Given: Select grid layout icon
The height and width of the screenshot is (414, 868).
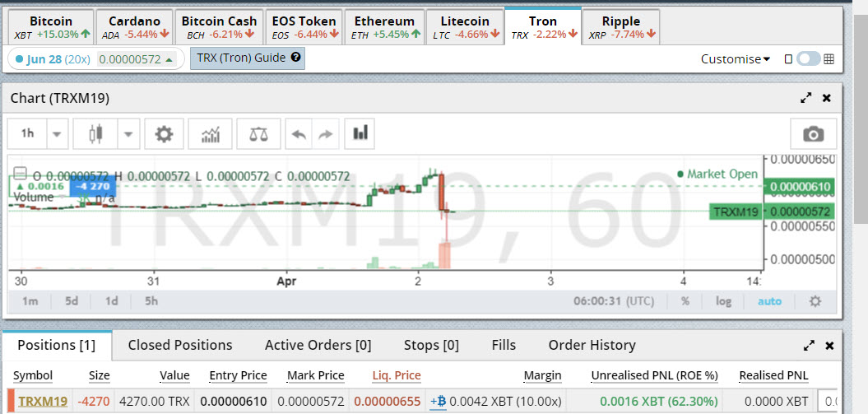Looking at the screenshot, I should click(829, 58).
